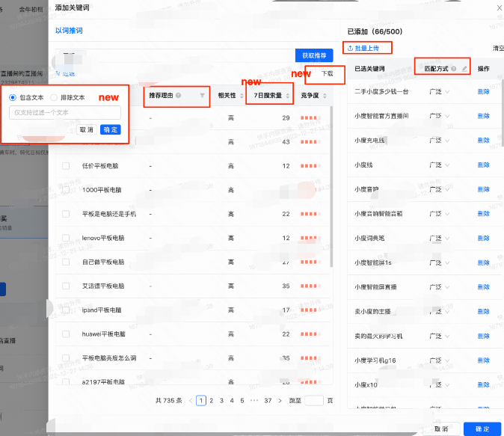Image resolution: width=504 pixels, height=436 pixels.
Task: Click the pagination ellipsis to jump pages
Action: [x=254, y=401]
